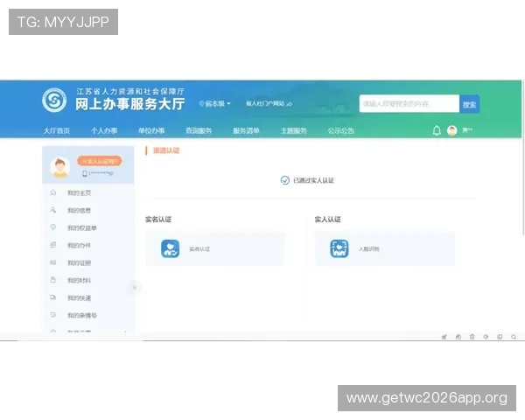This screenshot has width=525, height=420.
Task: Click the 人脸识别 label inside the card
Action: [x=369, y=248]
